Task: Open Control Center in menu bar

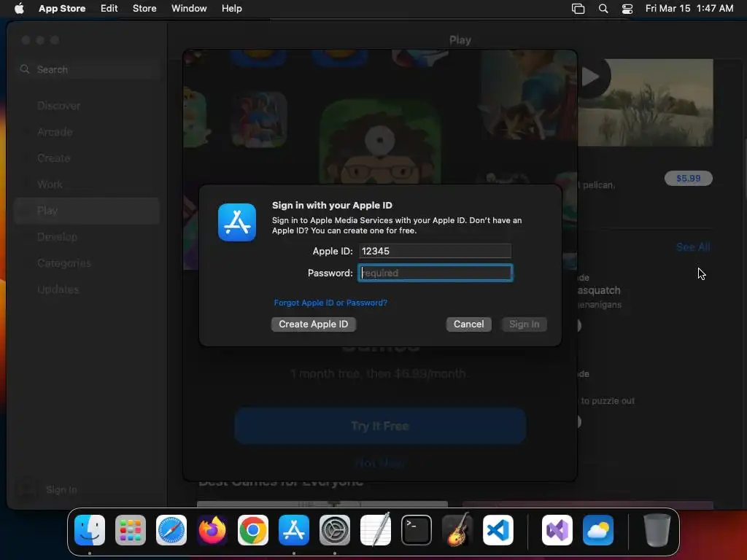Action: (627, 8)
